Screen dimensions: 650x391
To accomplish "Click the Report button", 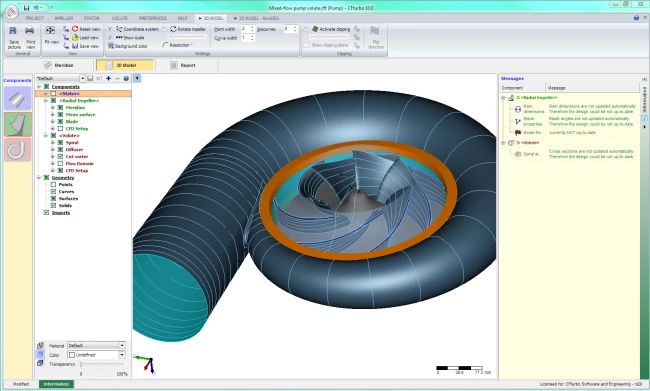I will (183, 65).
